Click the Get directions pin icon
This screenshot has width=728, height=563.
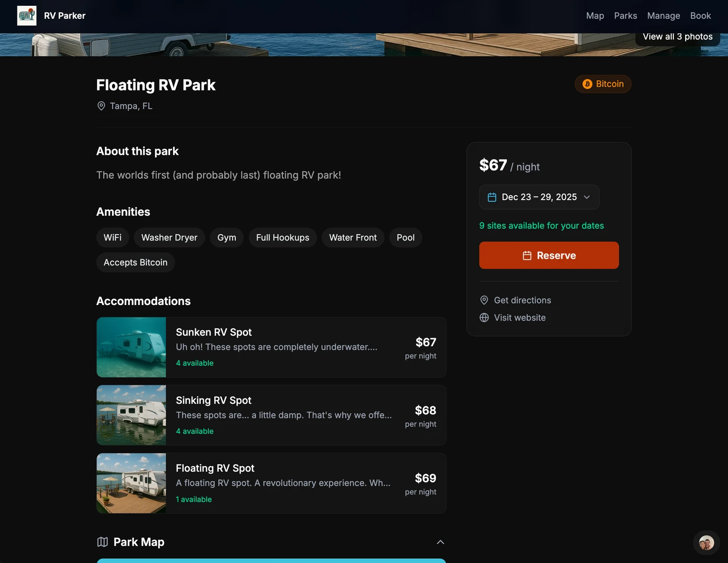(484, 300)
